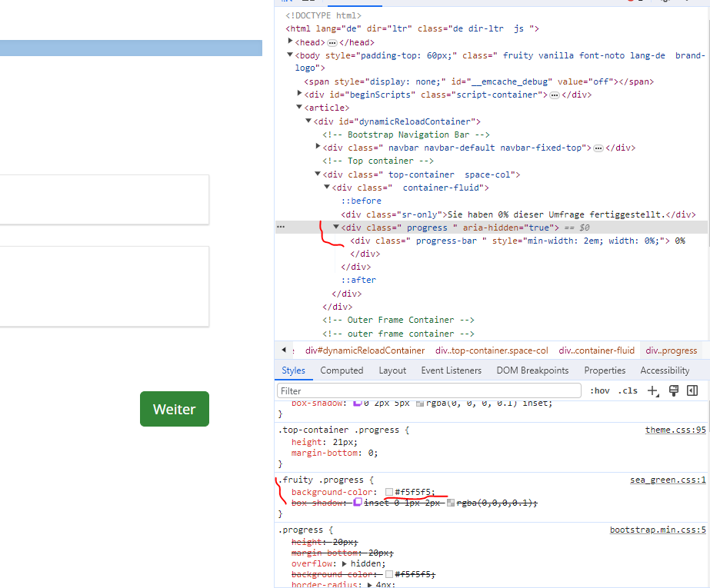Screen dimensions: 710x588
Task: Collapse the article element node
Action: 299,107
